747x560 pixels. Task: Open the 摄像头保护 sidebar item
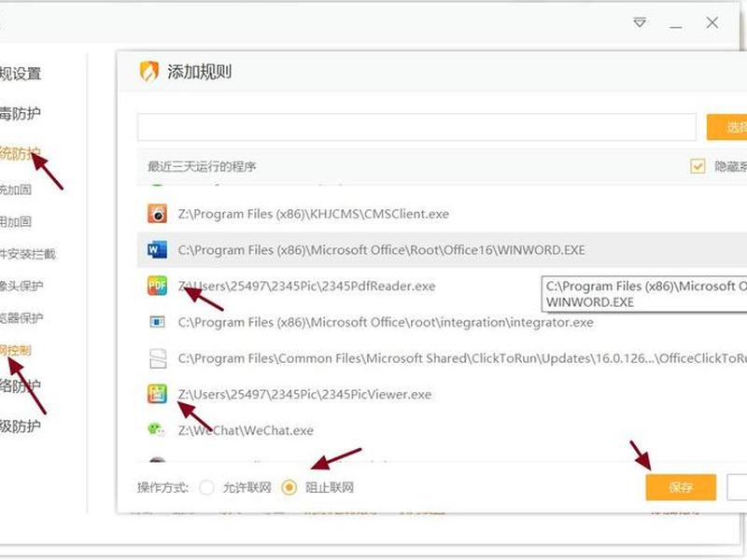pos(21,286)
